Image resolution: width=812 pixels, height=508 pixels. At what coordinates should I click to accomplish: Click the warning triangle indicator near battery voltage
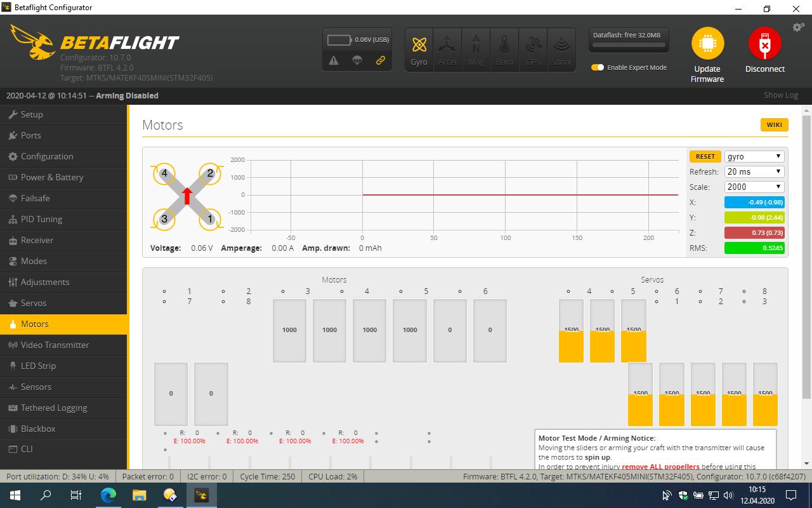pos(332,61)
